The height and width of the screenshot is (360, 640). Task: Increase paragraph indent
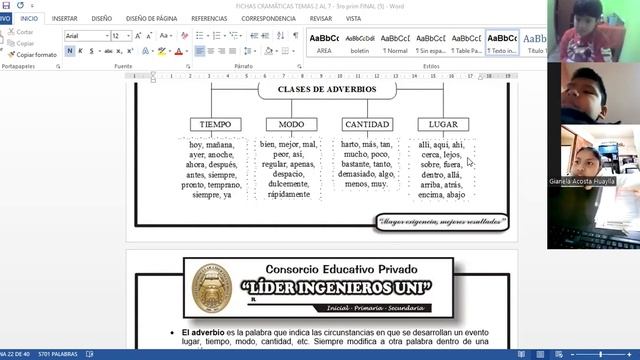click(x=265, y=36)
